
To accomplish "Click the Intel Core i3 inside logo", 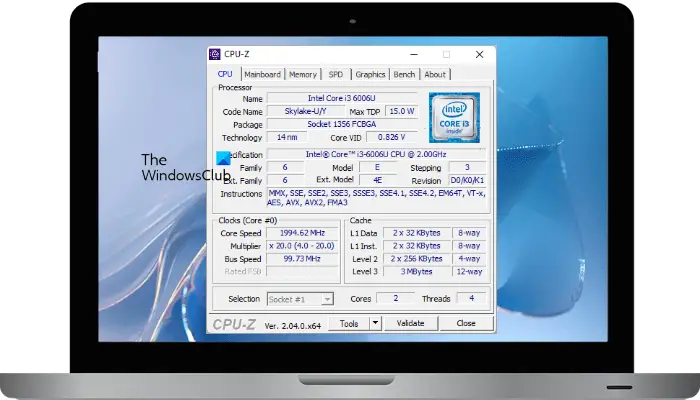I will 454,117.
